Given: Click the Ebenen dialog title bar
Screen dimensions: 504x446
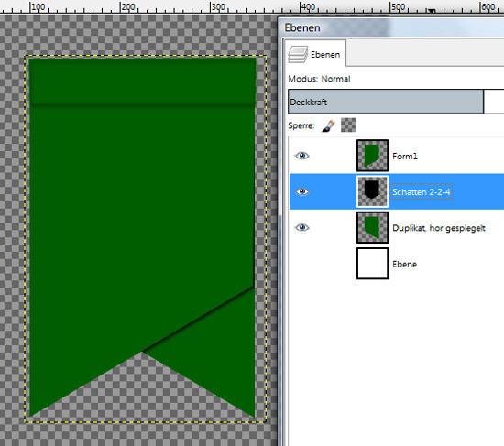Looking at the screenshot, I should click(x=391, y=27).
